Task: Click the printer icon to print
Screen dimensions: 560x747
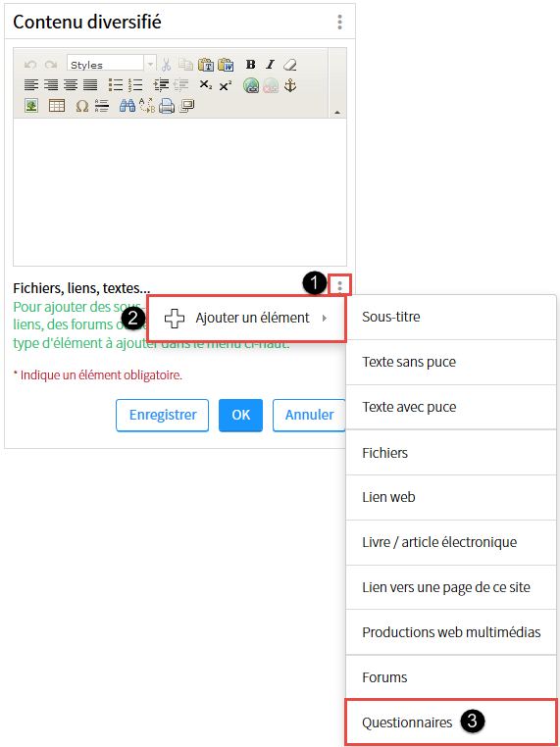Action: [167, 105]
